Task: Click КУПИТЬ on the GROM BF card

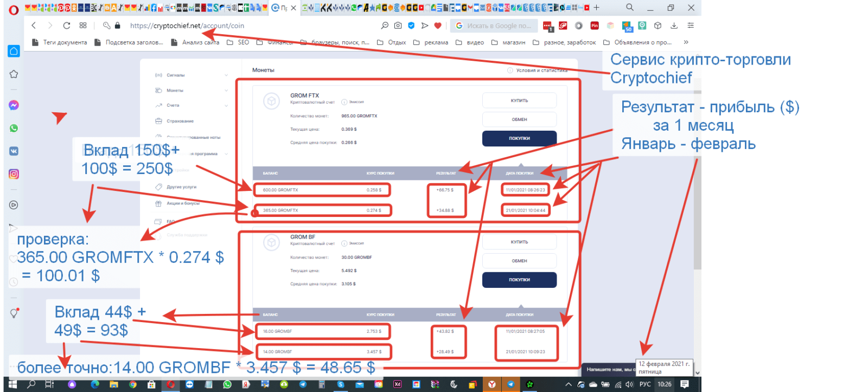Action: click(x=519, y=242)
